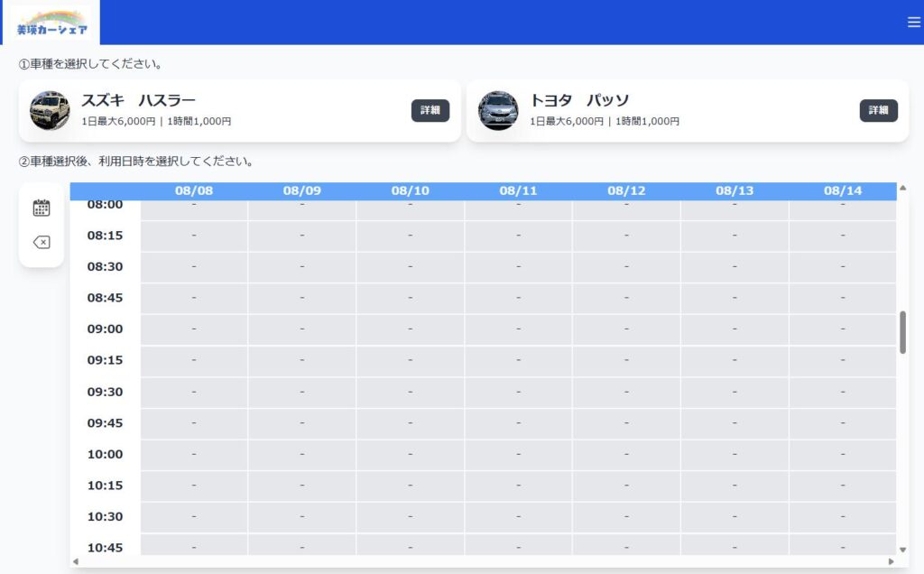Click the 09:45 time row label
This screenshot has height=574, width=924.
(x=105, y=423)
